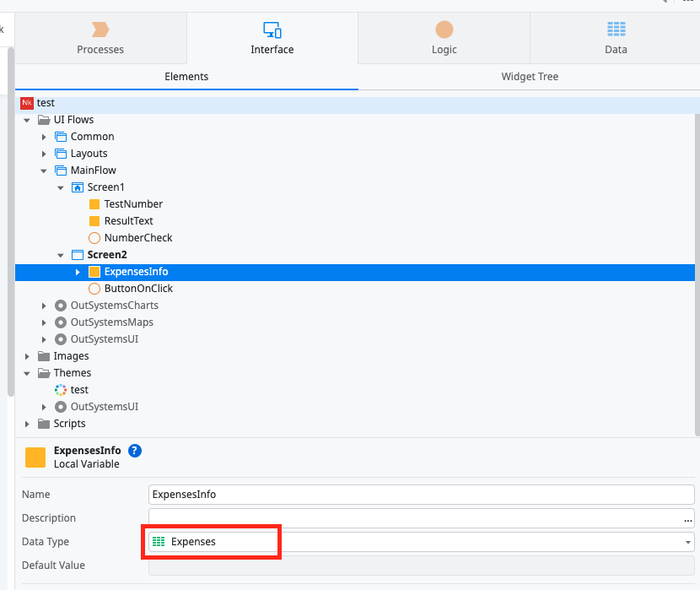The width and height of the screenshot is (700, 590).
Task: Select the Elements sub-tab
Action: [186, 77]
